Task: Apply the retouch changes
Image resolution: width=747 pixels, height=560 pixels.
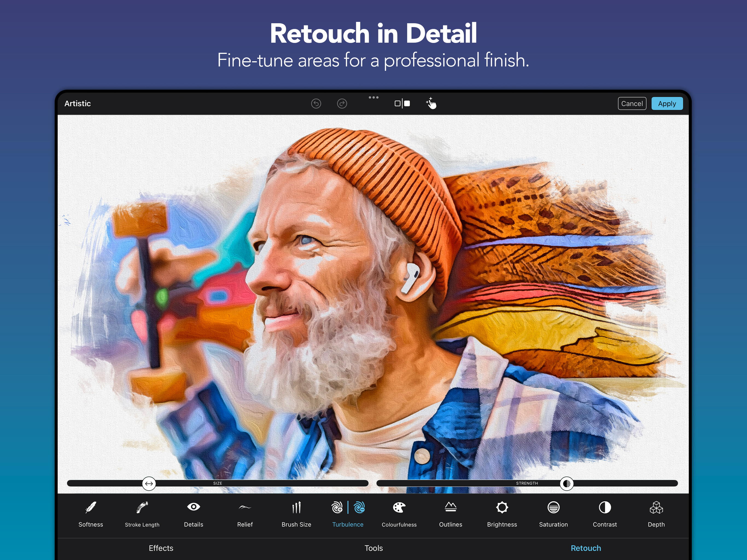Action: 667,103
